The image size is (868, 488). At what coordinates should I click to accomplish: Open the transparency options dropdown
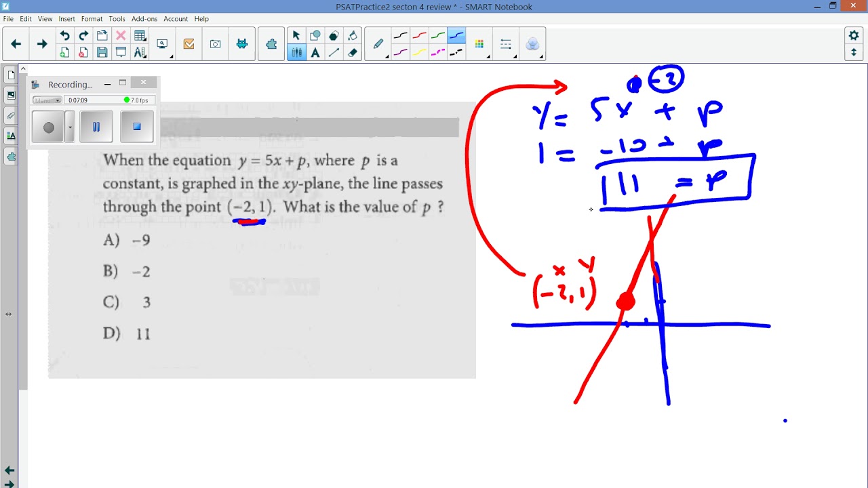pos(533,45)
